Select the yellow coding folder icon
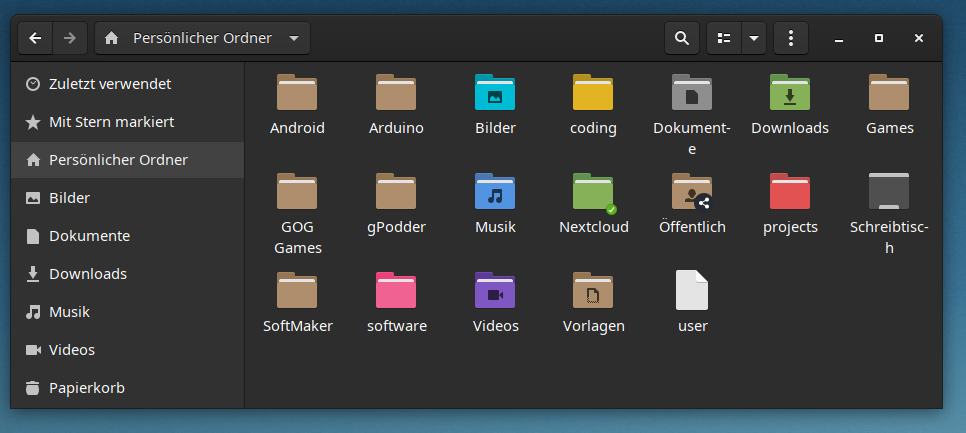 coord(593,92)
